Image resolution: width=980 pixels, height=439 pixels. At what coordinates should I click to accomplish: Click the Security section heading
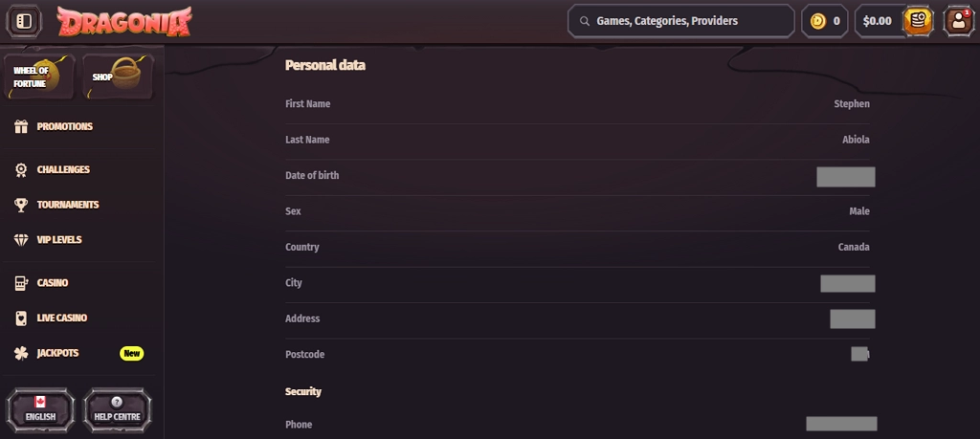click(x=303, y=391)
